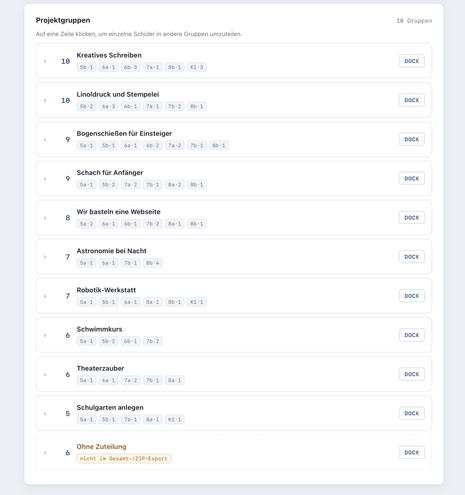465x495 pixels.
Task: Export Wir basteln eine Webseite as DOCX
Action: pos(412,218)
